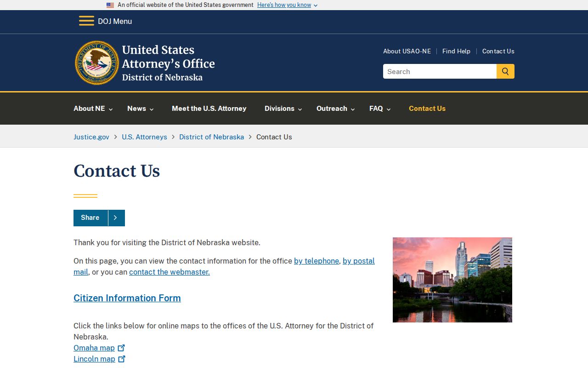This screenshot has width=588, height=368.
Task: Open U.S. Attorneys breadcrumb link
Action: pos(144,137)
